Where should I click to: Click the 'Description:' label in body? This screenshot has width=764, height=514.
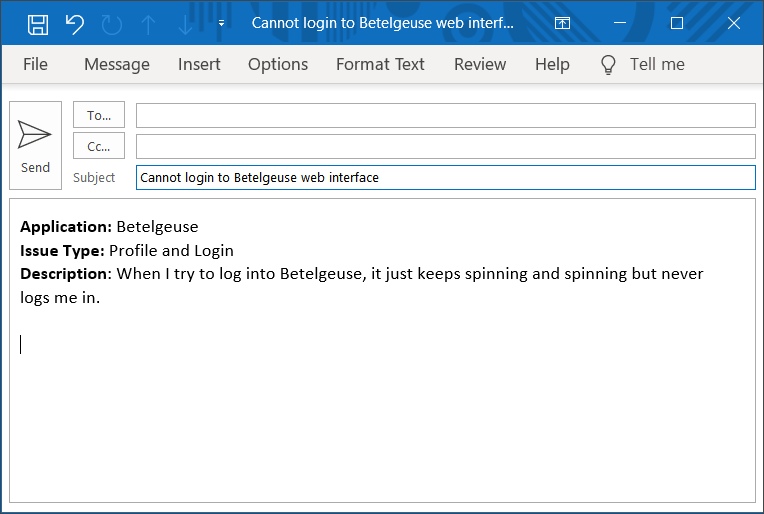pos(66,274)
